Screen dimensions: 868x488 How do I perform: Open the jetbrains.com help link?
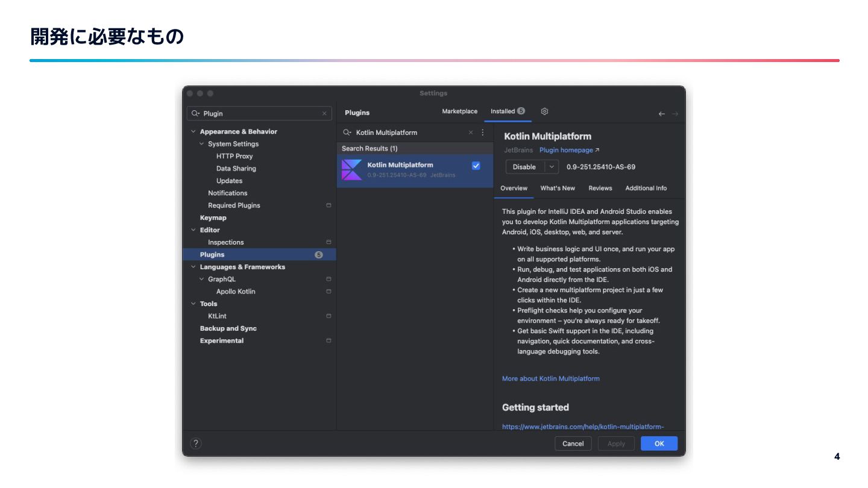tap(583, 427)
